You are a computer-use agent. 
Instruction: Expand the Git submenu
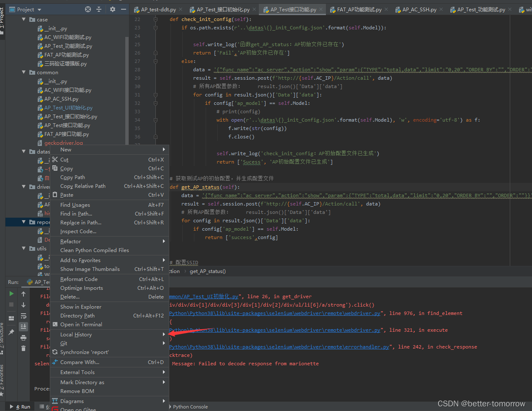pos(109,343)
